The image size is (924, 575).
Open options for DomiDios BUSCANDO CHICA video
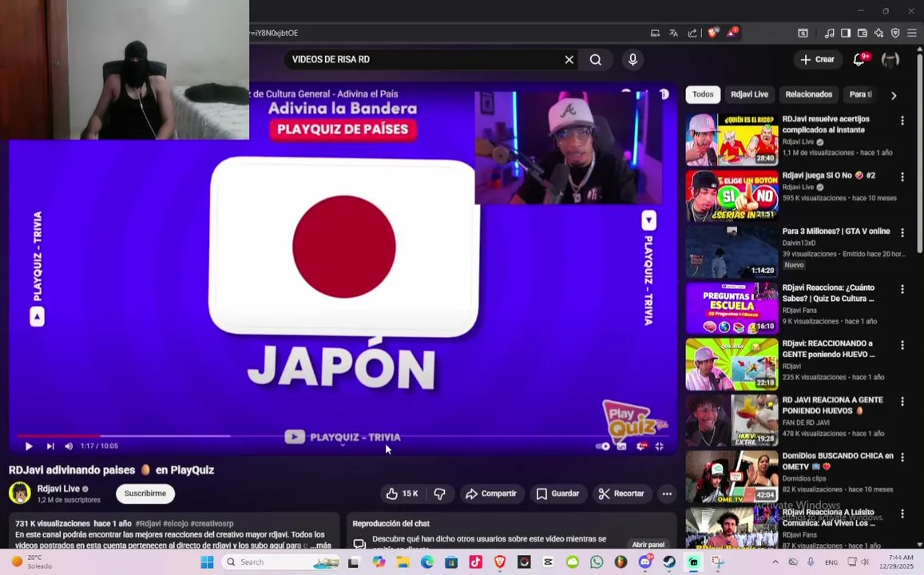(902, 458)
